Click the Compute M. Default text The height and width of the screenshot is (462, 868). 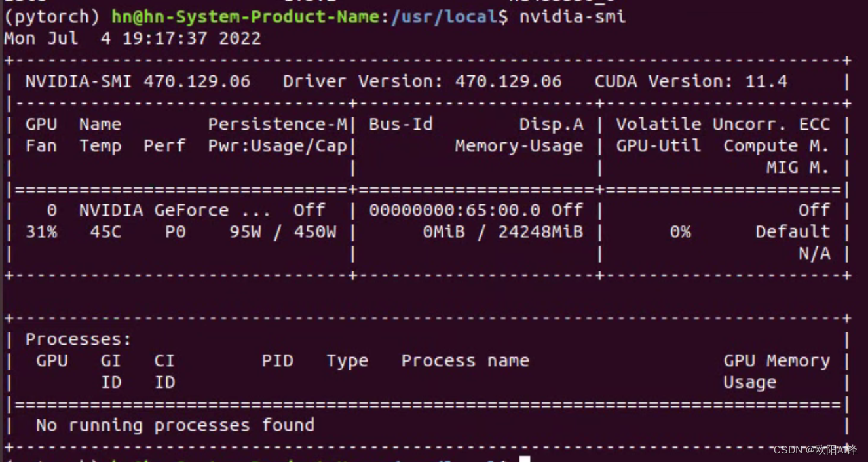point(793,231)
